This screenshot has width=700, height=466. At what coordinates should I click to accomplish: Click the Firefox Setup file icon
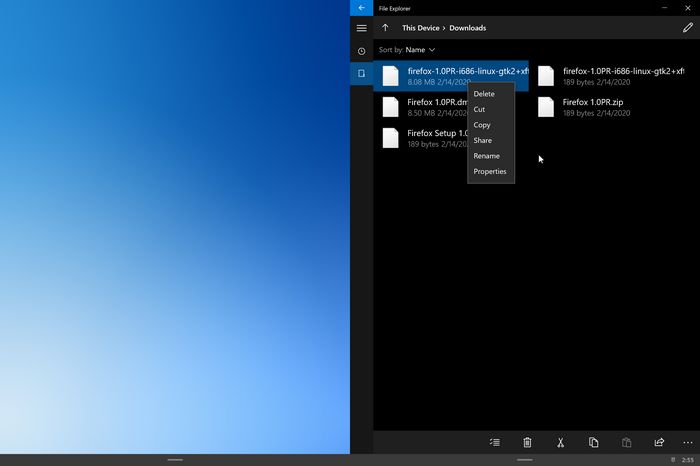390,138
